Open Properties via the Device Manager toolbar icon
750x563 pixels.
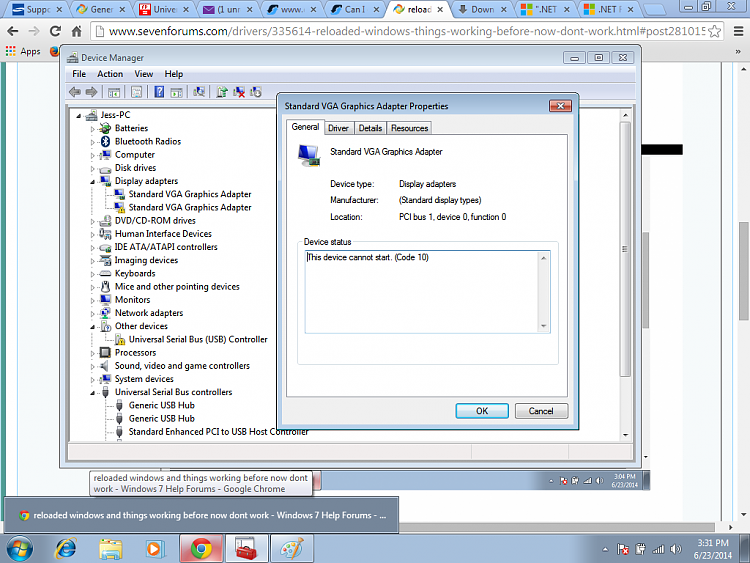coord(136,92)
